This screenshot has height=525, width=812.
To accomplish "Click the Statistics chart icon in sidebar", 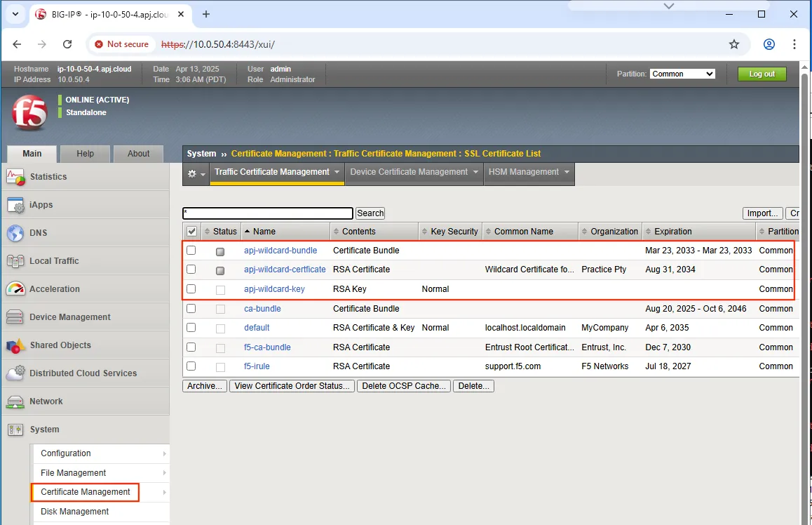I will pos(15,177).
